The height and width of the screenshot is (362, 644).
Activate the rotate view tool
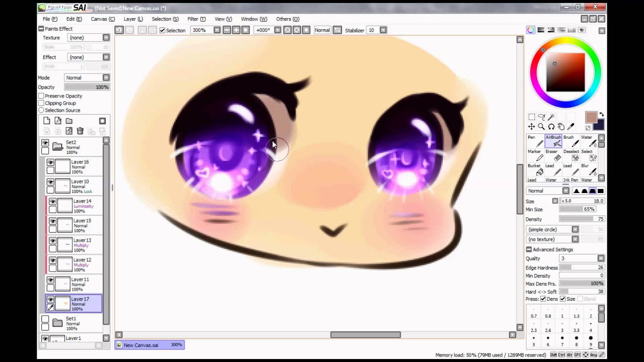click(x=551, y=127)
